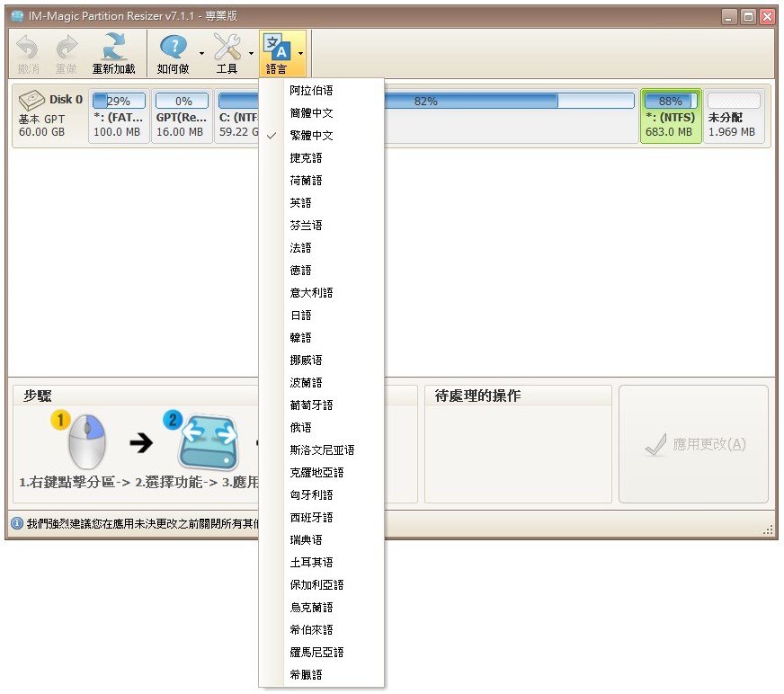Choose Portuguese (葡萄牙語) language
Image resolution: width=784 pixels, height=694 pixels.
pyautogui.click(x=322, y=405)
